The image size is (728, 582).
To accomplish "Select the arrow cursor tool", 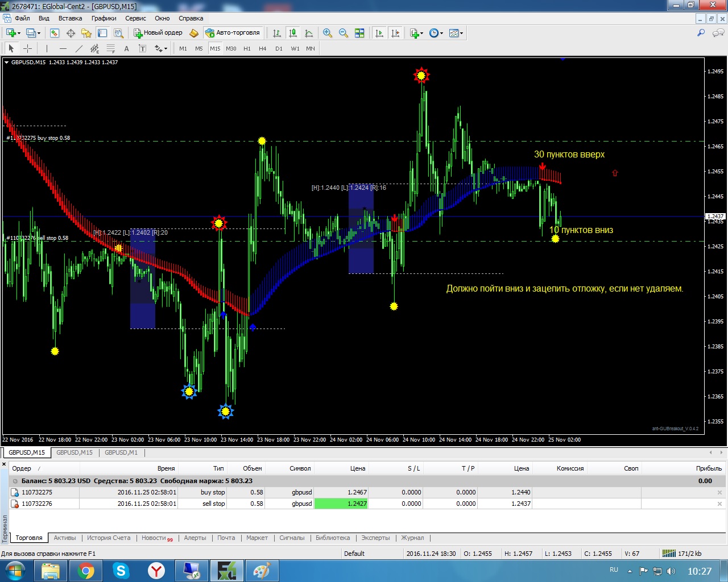I will pos(11,48).
